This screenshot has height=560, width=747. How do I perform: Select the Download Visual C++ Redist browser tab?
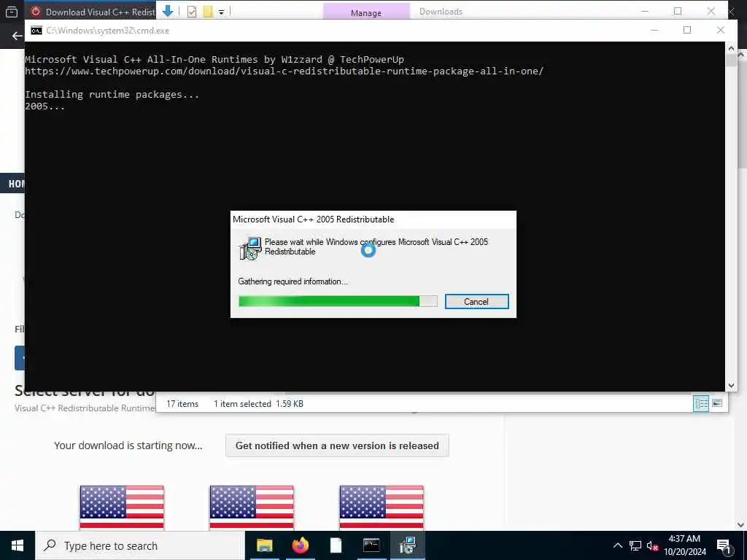click(93, 12)
